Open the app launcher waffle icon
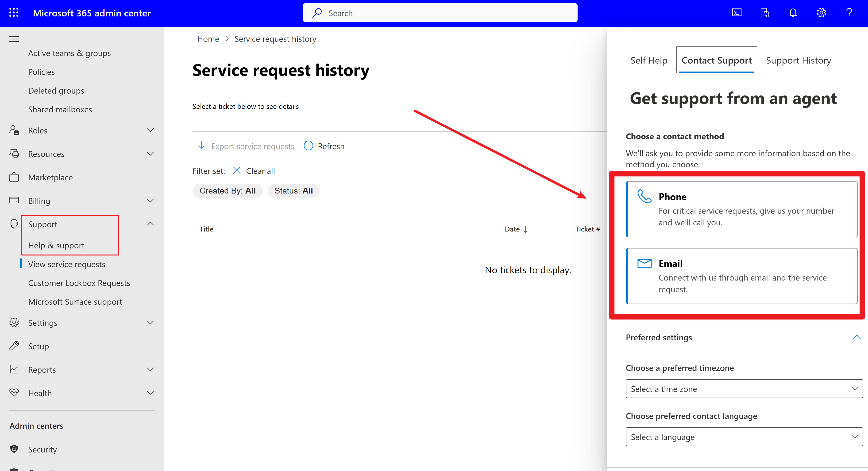Viewport: 868px width, 471px height. [14, 13]
